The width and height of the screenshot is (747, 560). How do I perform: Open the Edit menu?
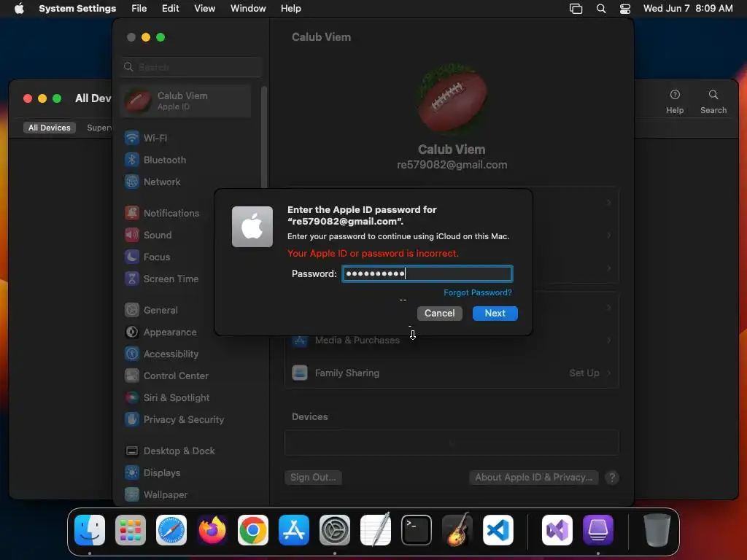(171, 9)
